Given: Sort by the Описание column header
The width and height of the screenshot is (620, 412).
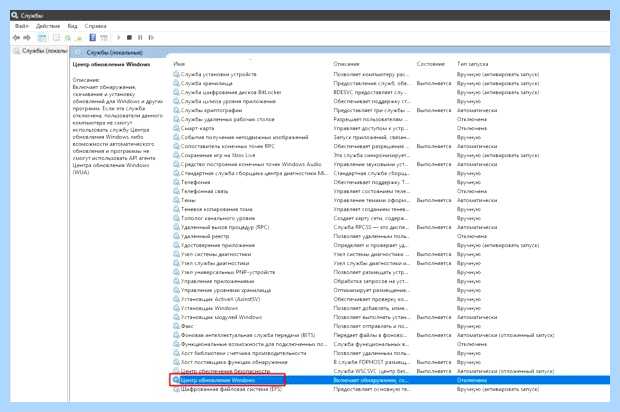Looking at the screenshot, I should (x=346, y=64).
